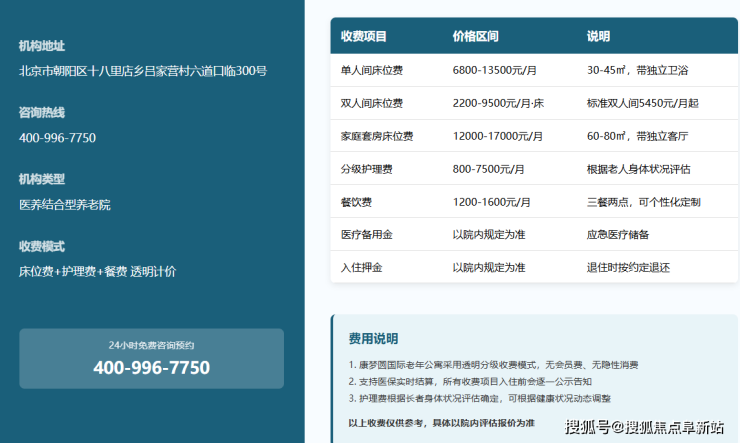Click the '收费项目' column header
This screenshot has height=443, width=740.
(363, 36)
